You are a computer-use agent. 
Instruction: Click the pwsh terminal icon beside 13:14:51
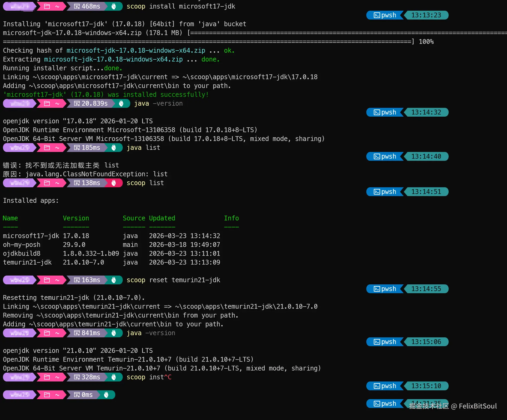pos(377,192)
